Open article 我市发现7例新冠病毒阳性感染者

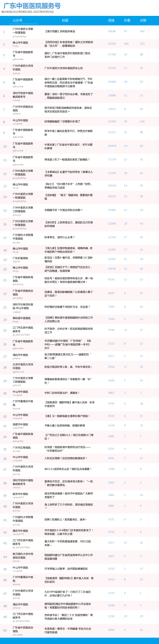[68, 110]
